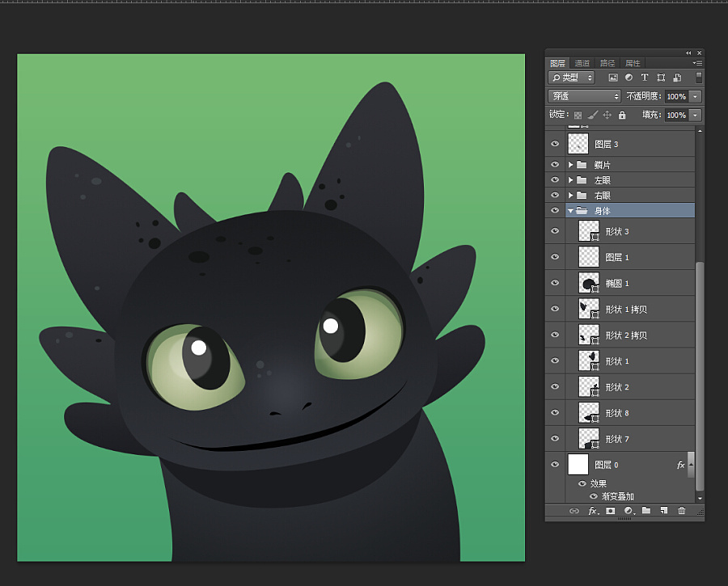Click the lock position move icon
Viewport: 728px width, 586px height.
point(607,115)
